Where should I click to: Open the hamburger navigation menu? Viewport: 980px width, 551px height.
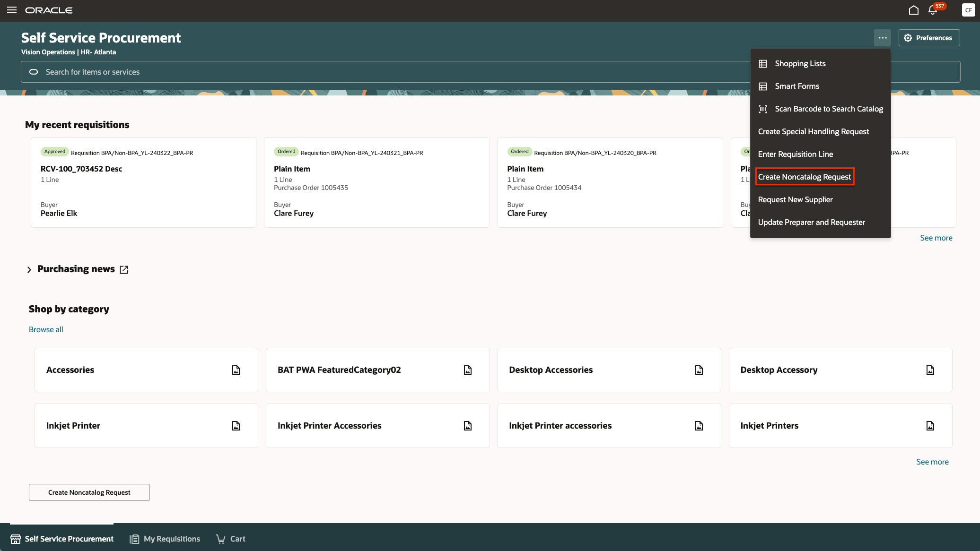click(x=12, y=10)
